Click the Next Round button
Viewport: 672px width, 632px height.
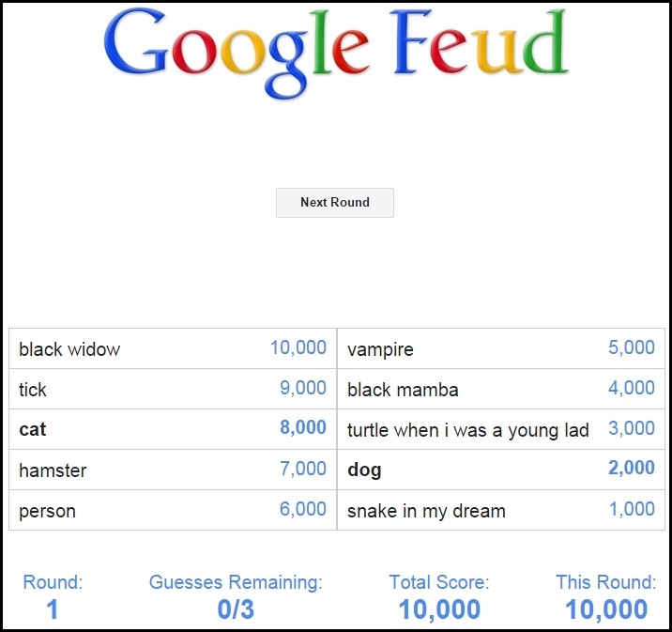(335, 203)
